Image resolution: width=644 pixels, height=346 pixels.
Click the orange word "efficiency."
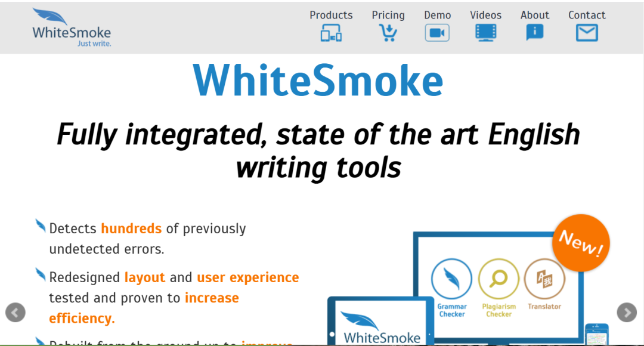[x=82, y=319]
